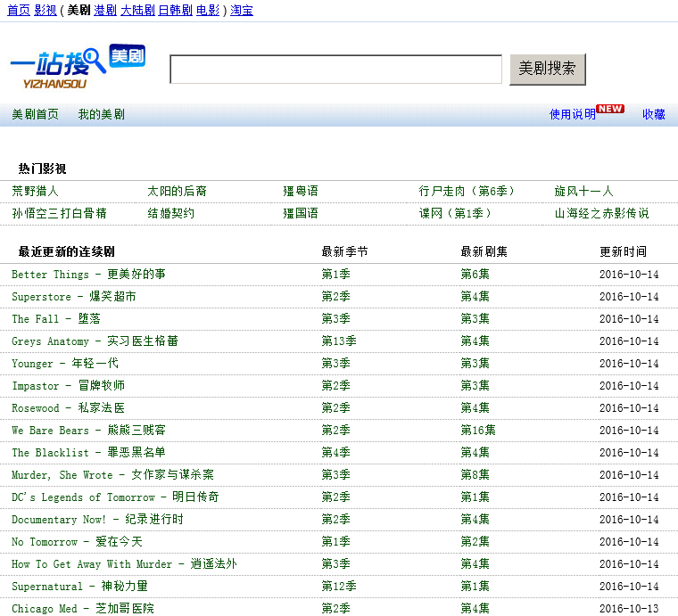Open hot title 殭国语
The image size is (678, 616).
(x=301, y=213)
